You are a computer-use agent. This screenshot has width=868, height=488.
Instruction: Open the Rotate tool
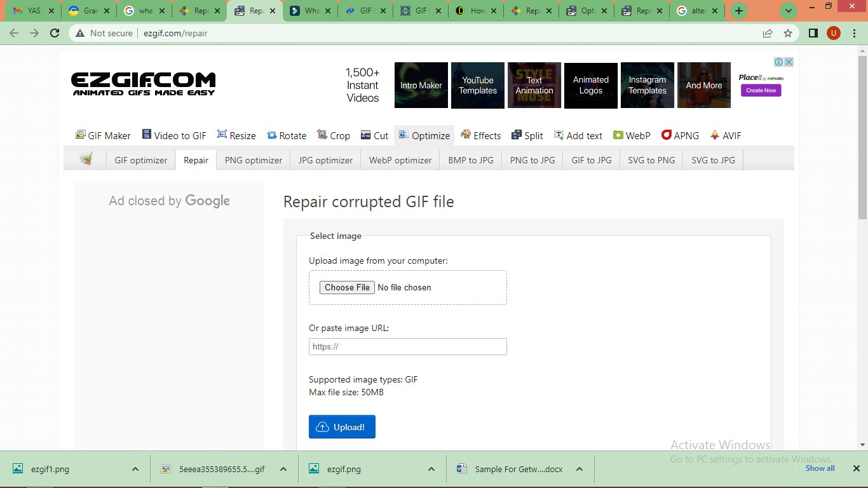[x=287, y=135]
